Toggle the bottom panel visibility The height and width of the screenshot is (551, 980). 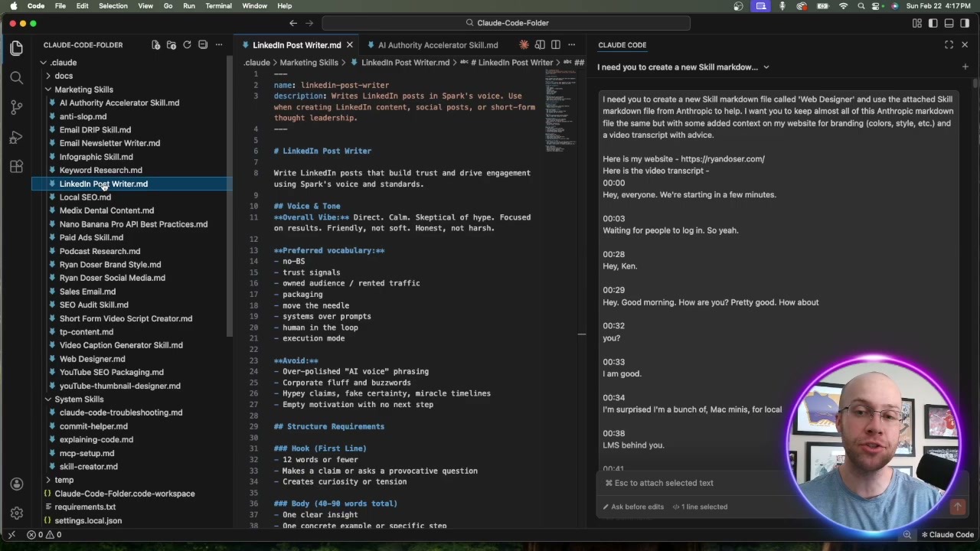[x=949, y=23]
